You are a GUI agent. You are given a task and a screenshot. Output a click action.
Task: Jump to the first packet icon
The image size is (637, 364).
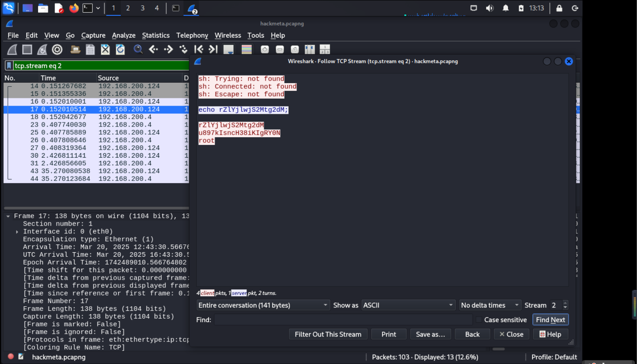pos(199,50)
